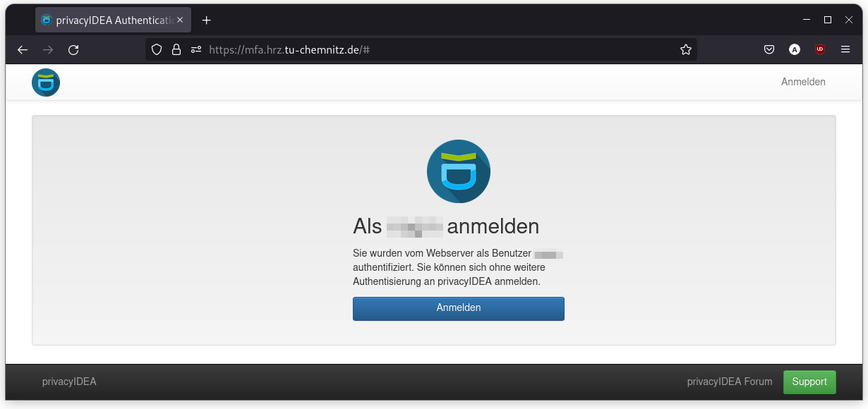Open the Firefox hamburger application menu
This screenshot has height=409, width=868.
pos(845,49)
